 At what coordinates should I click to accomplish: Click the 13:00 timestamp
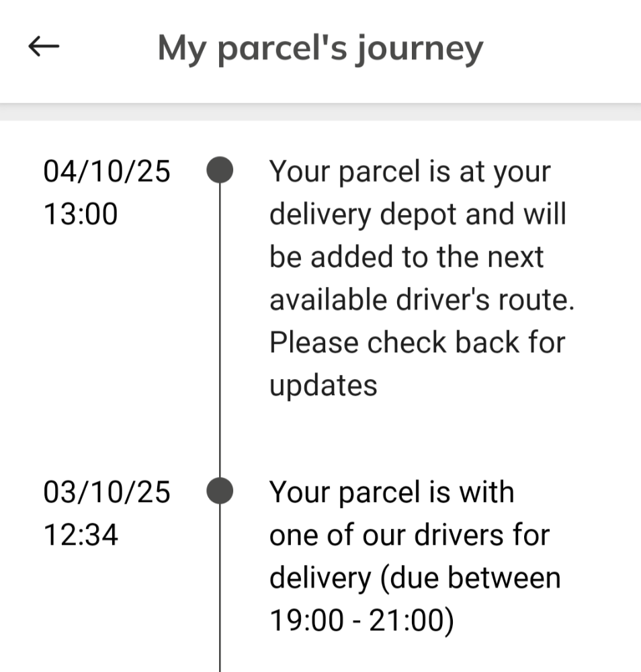80,214
